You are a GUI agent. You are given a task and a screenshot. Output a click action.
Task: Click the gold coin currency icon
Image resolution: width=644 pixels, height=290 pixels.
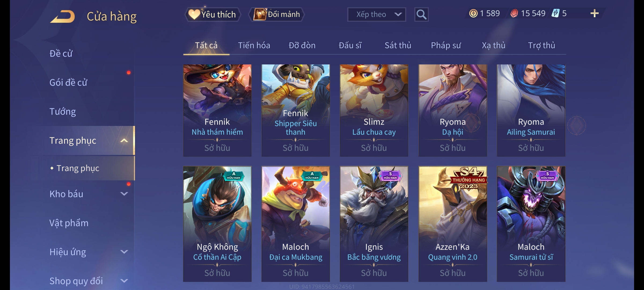coord(473,13)
